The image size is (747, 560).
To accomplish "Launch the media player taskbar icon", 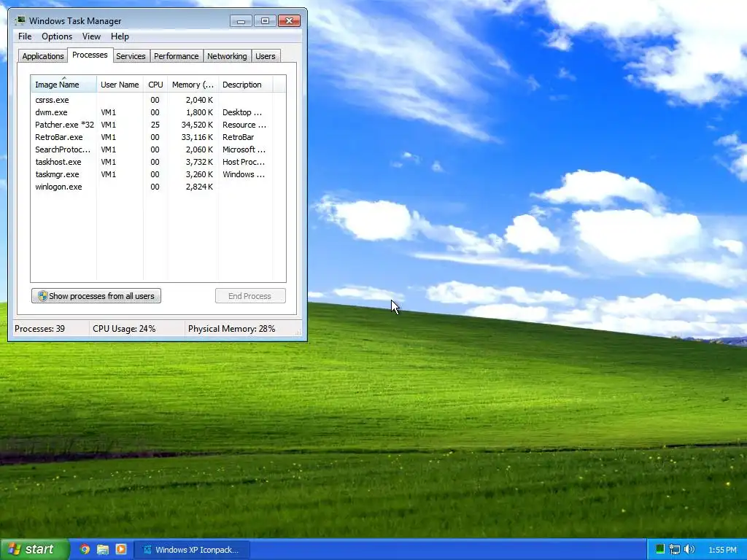I will pos(121,549).
